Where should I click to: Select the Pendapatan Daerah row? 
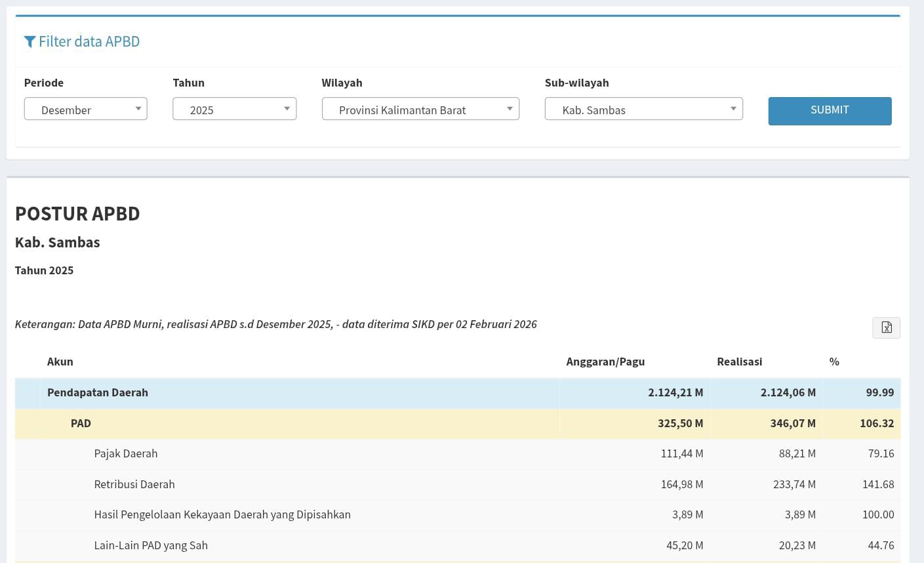pyautogui.click(x=98, y=392)
